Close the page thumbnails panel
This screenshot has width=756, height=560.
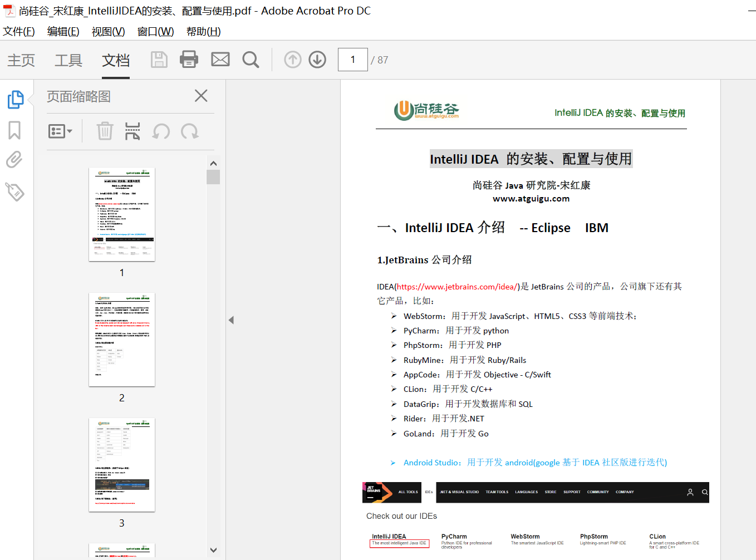[x=201, y=96]
